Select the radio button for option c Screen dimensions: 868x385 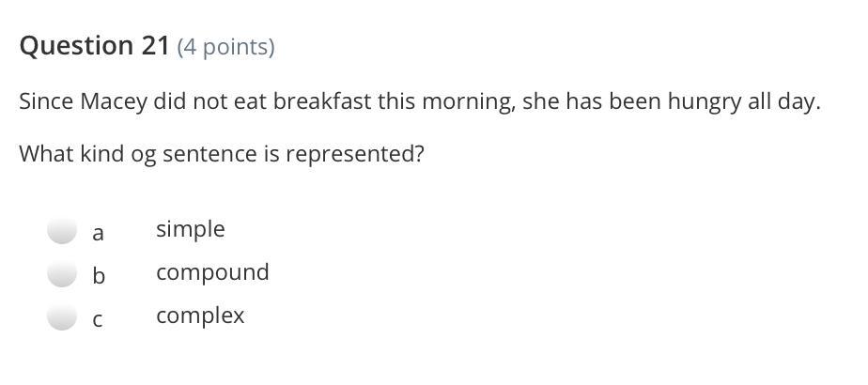[62, 318]
